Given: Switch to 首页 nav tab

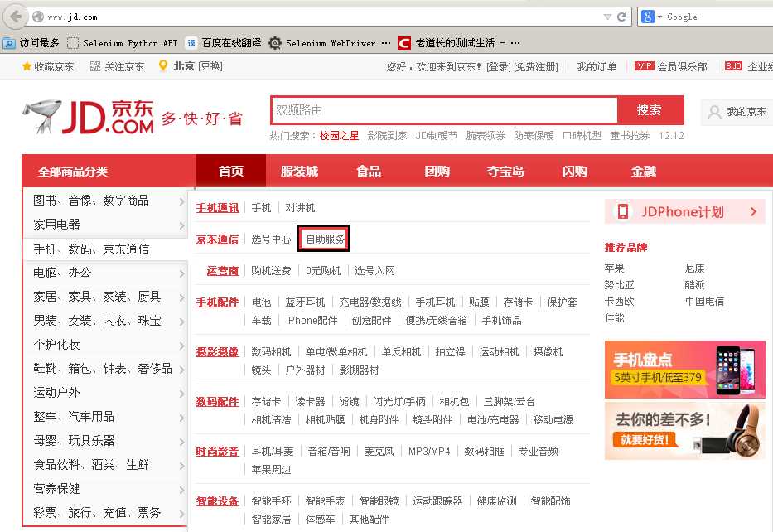Looking at the screenshot, I should tap(230, 171).
